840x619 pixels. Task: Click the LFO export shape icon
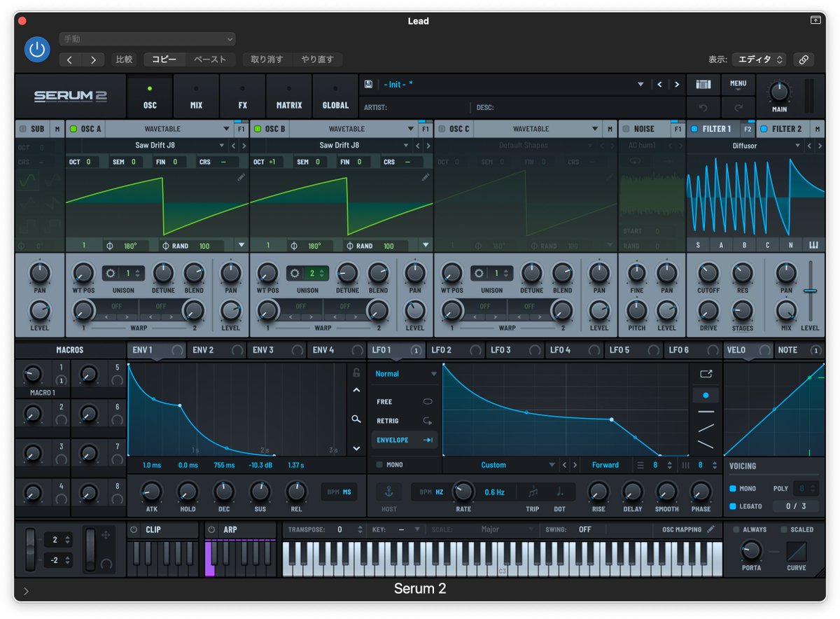click(x=706, y=375)
